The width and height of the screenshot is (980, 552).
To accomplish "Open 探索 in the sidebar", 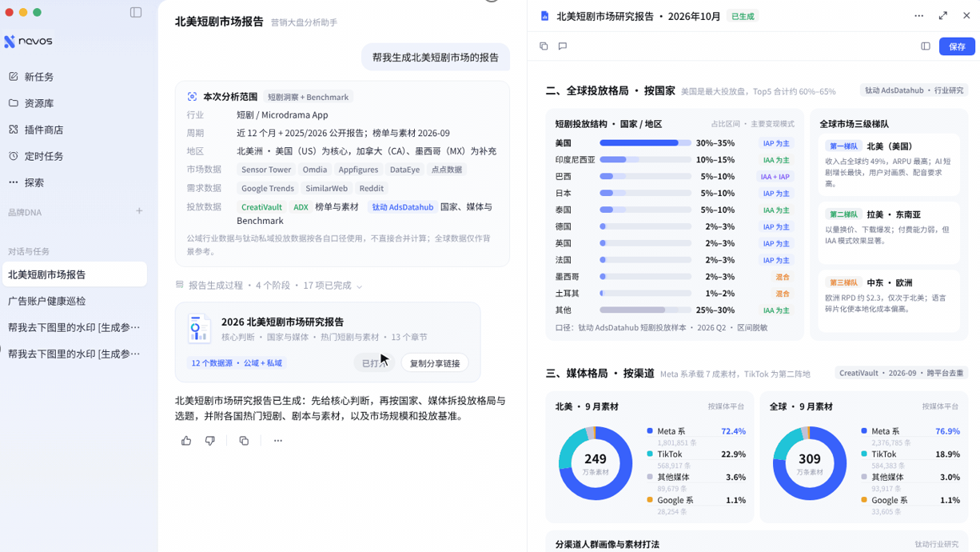I will (x=34, y=182).
